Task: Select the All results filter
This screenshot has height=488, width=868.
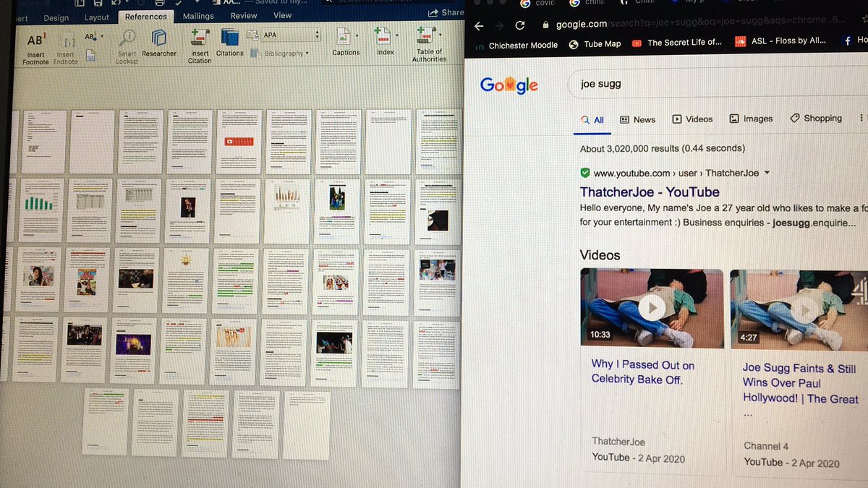Action: [592, 120]
